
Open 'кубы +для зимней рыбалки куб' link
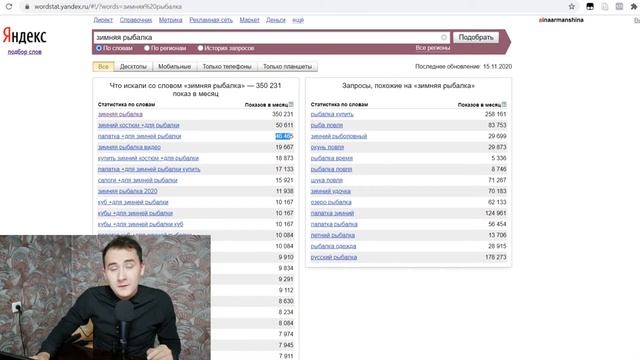[x=140, y=224]
